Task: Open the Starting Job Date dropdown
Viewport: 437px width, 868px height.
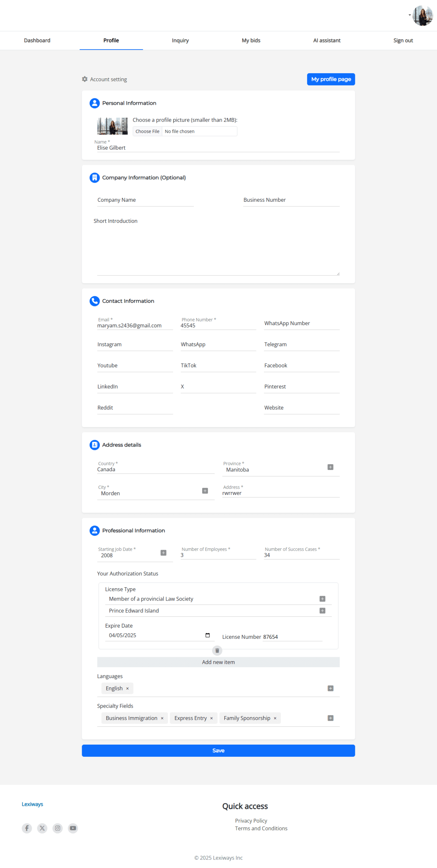Action: 163,553
